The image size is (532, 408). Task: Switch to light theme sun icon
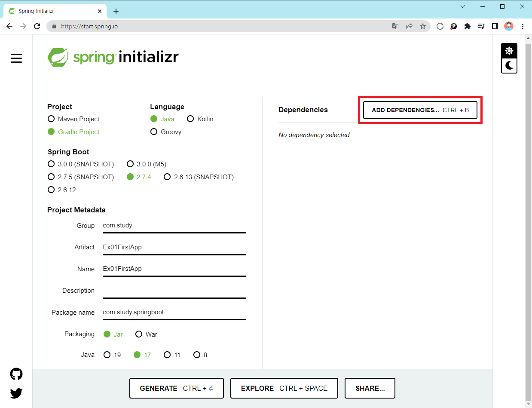coord(509,51)
